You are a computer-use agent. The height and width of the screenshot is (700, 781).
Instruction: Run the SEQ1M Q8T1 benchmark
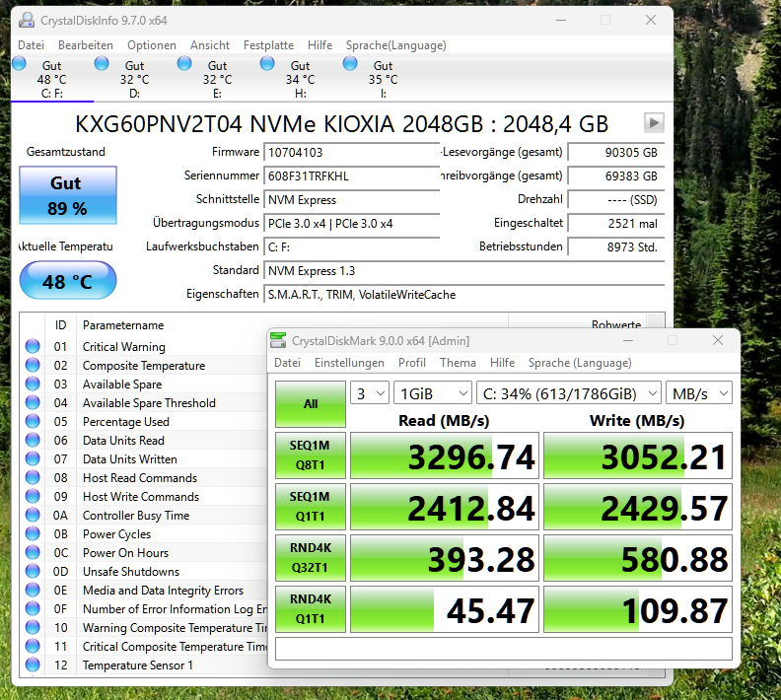[x=311, y=455]
